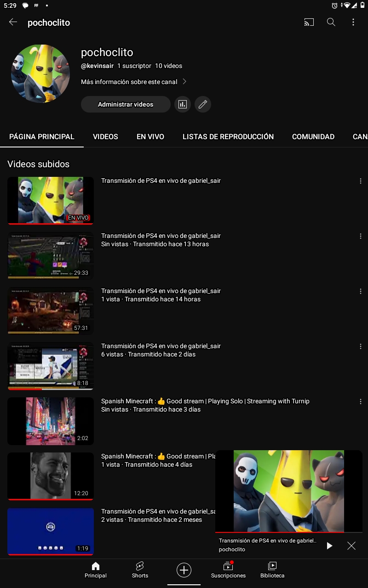Go to Shorts in bottom navigation

(x=140, y=570)
